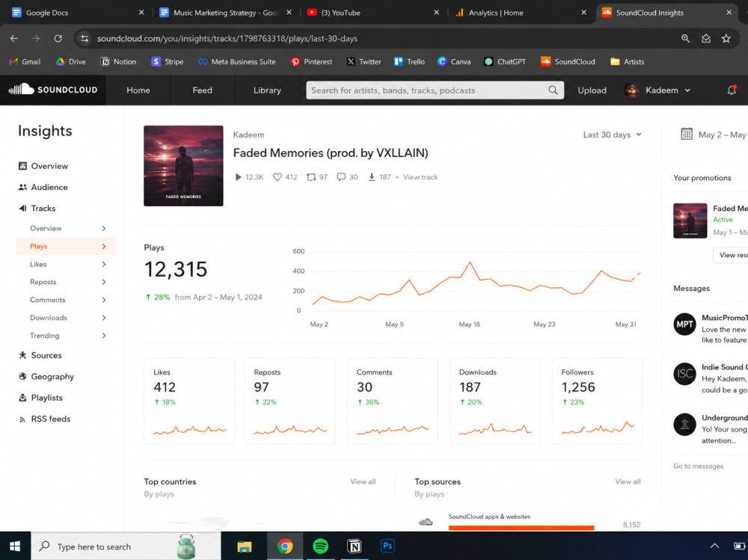The width and height of the screenshot is (748, 560).
Task: Click the heart likes icon under track title
Action: tap(278, 177)
